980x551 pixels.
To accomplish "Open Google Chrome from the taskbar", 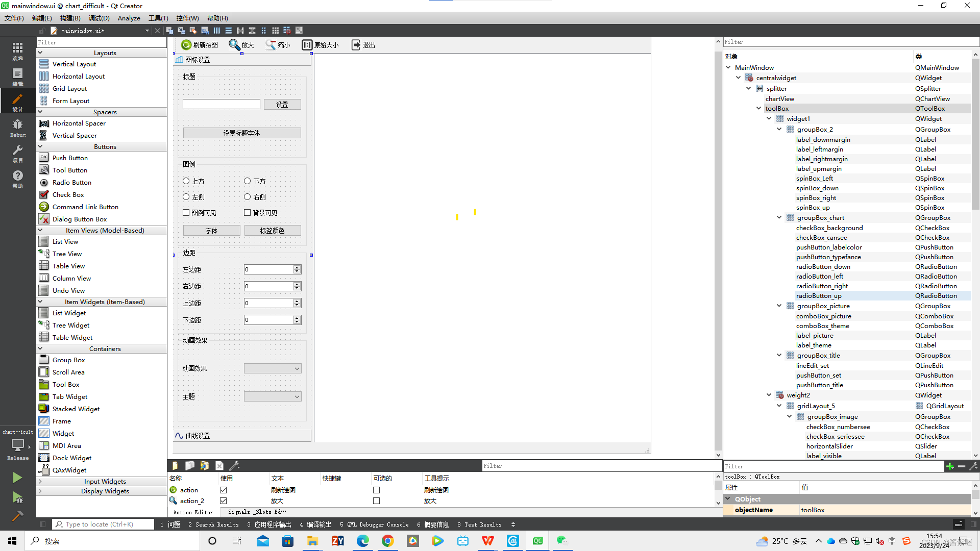I will click(x=387, y=541).
